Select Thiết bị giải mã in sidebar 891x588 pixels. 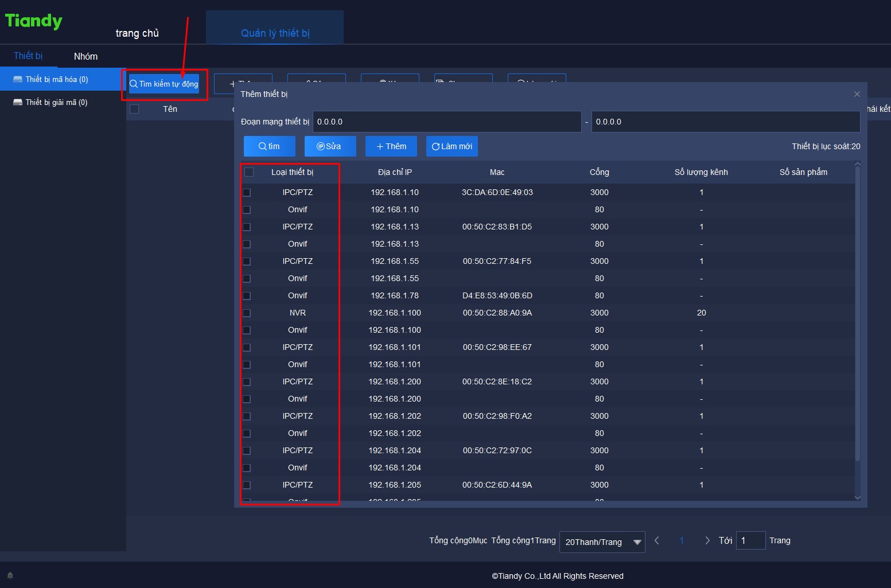[x=56, y=102]
